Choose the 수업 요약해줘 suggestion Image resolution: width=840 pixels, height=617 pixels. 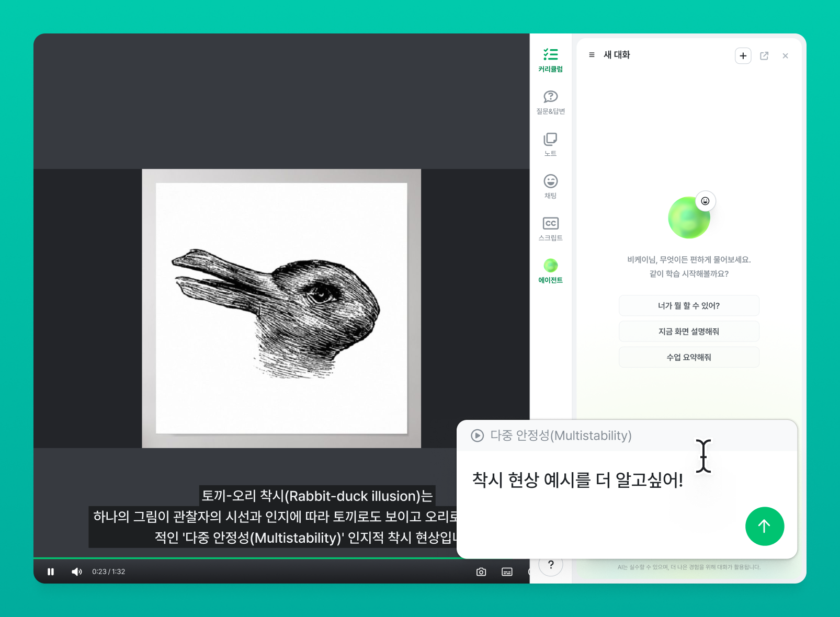click(x=688, y=357)
